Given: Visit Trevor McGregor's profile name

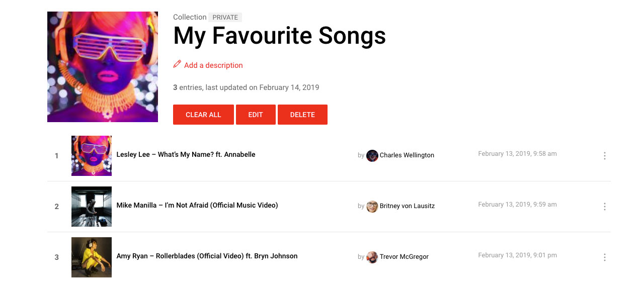Looking at the screenshot, I should 404,257.
